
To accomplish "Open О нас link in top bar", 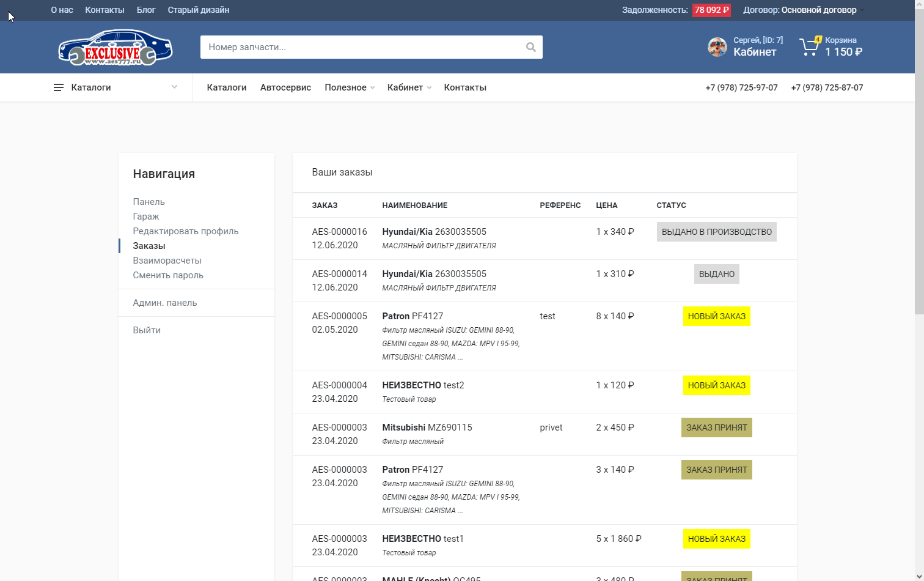I will [62, 10].
